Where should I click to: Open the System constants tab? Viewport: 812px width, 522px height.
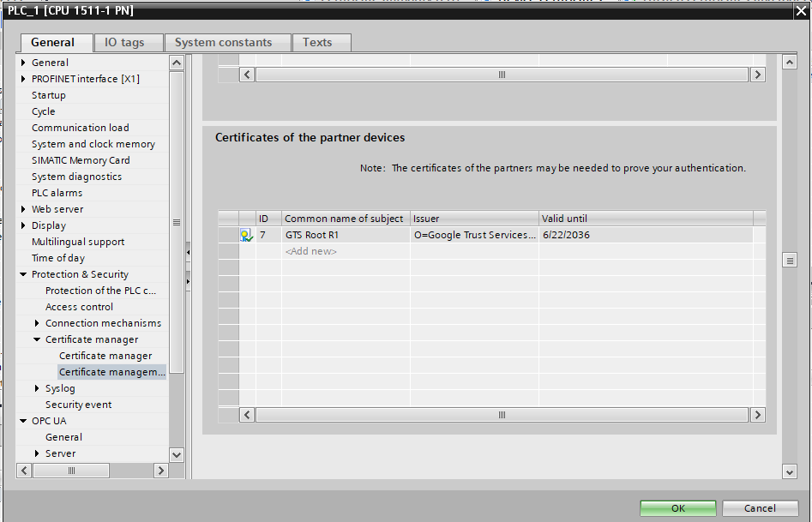point(223,42)
